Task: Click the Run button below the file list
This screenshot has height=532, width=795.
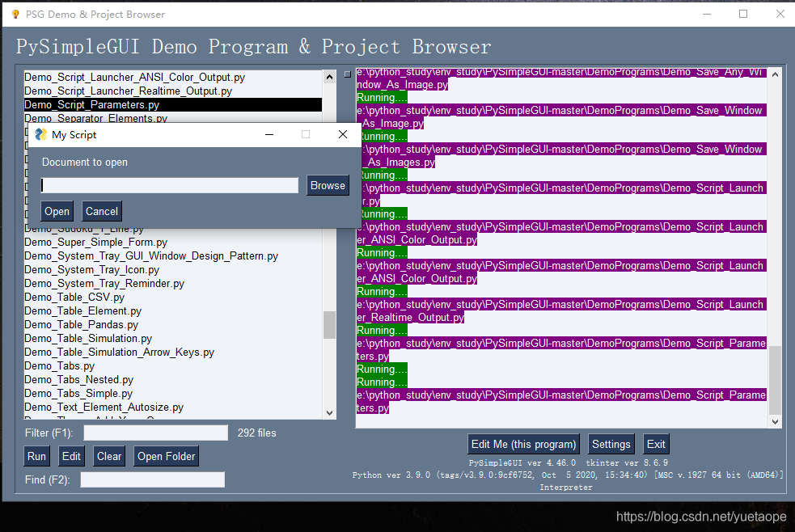Action: 36,457
